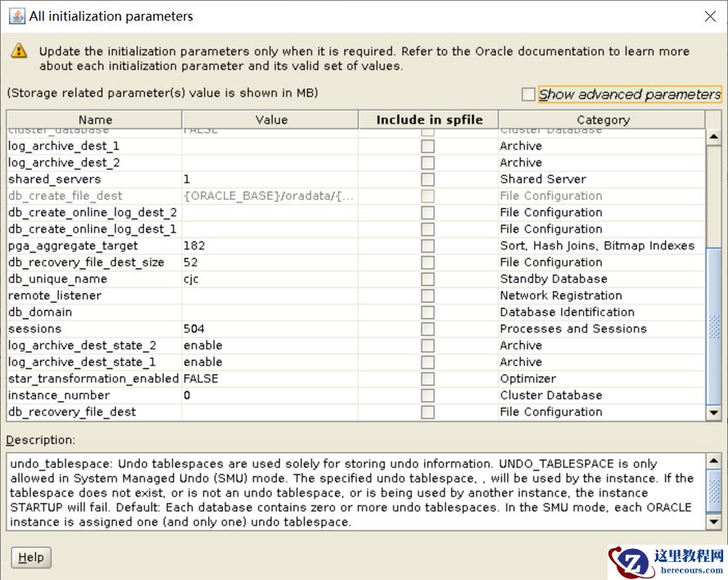Edit the empty value for log_archive_dest_1
This screenshot has height=580, width=728.
(269, 146)
